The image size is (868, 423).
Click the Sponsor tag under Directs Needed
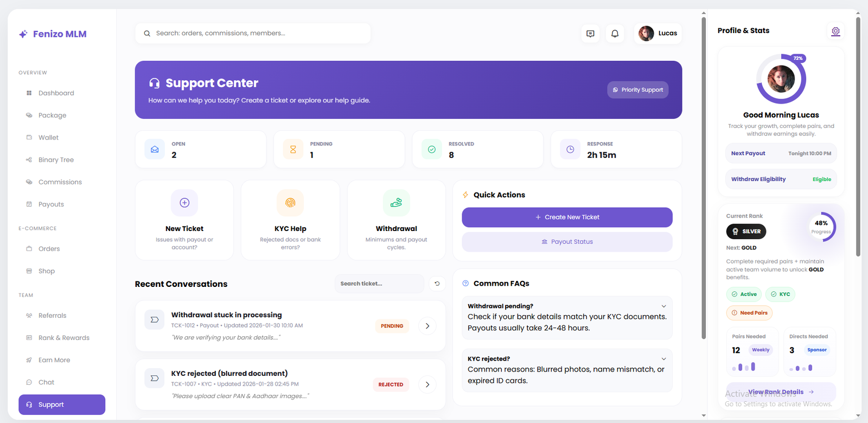(817, 350)
